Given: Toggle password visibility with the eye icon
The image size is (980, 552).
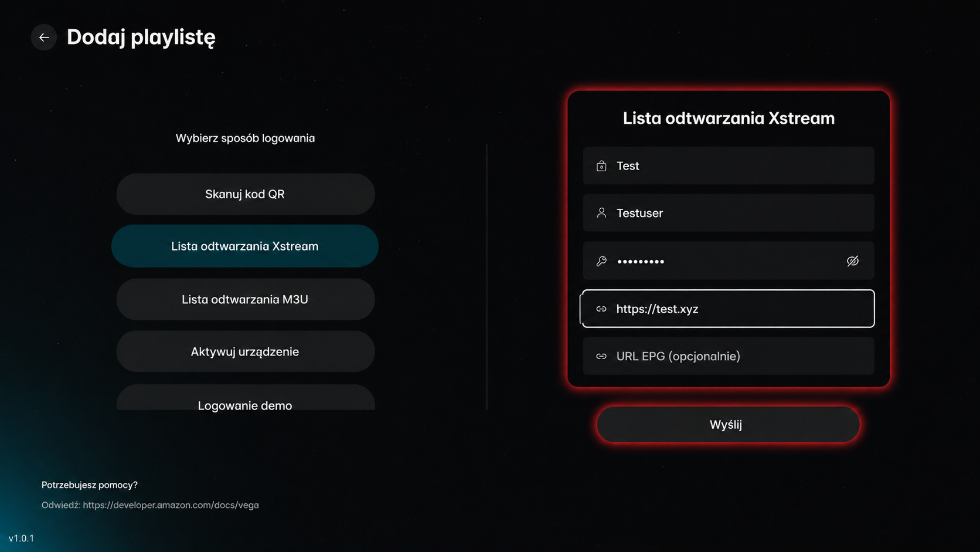Looking at the screenshot, I should pyautogui.click(x=853, y=261).
